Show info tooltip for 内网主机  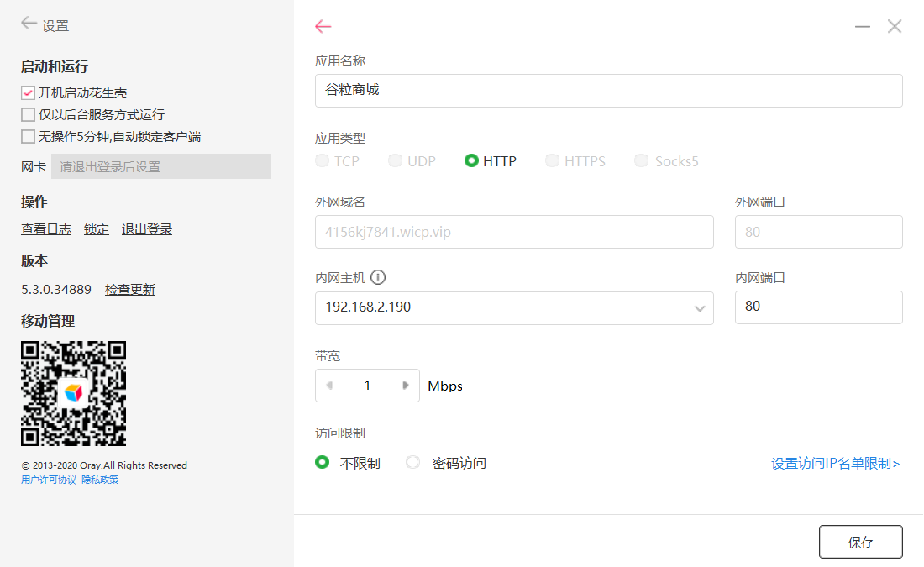tap(378, 277)
